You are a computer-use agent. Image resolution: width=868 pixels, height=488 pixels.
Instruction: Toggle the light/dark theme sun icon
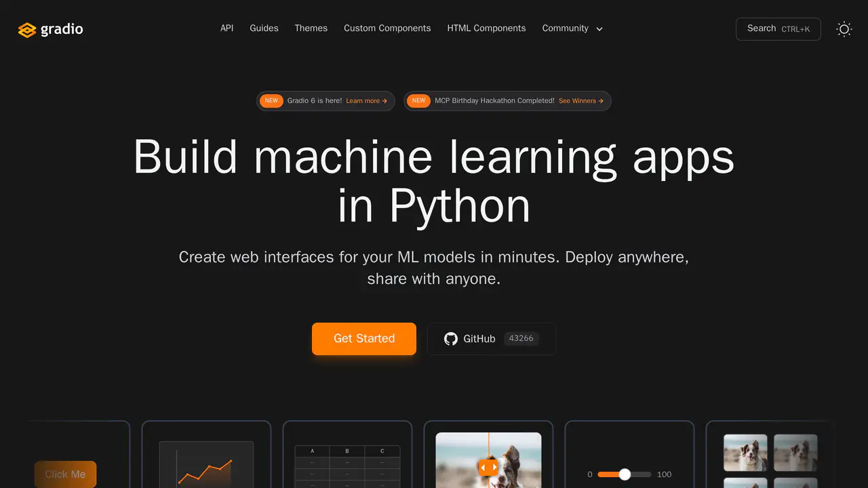click(x=844, y=29)
